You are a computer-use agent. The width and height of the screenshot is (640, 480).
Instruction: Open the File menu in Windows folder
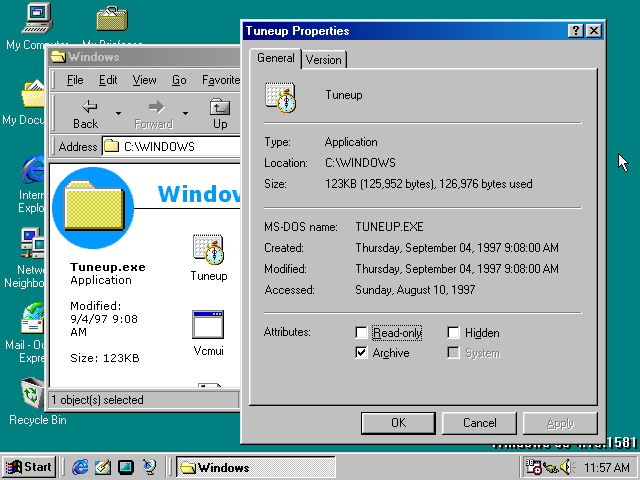[x=75, y=80]
